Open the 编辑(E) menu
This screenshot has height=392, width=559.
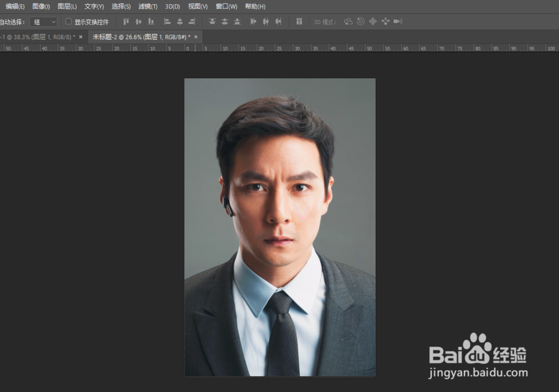[15, 6]
